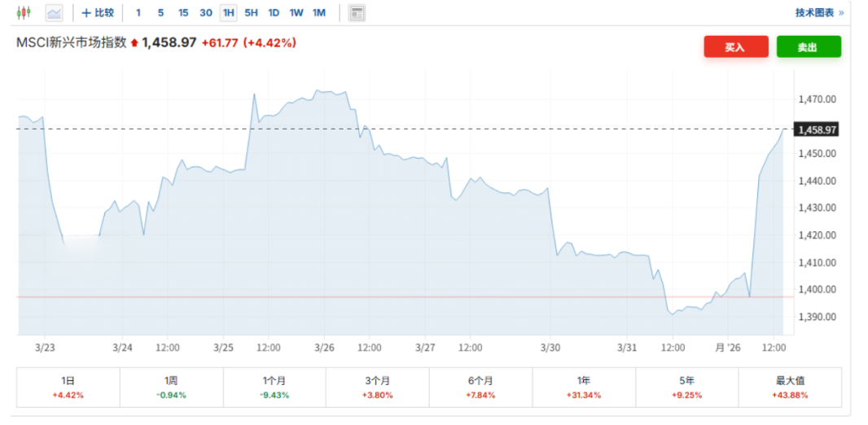
Task: Open the Technical Chart (技术图表) link
Action: pos(818,13)
